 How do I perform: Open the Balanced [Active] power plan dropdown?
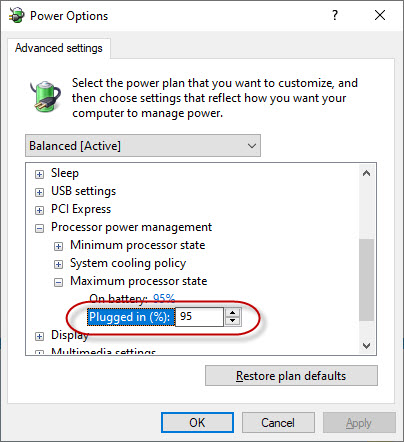coord(143,146)
